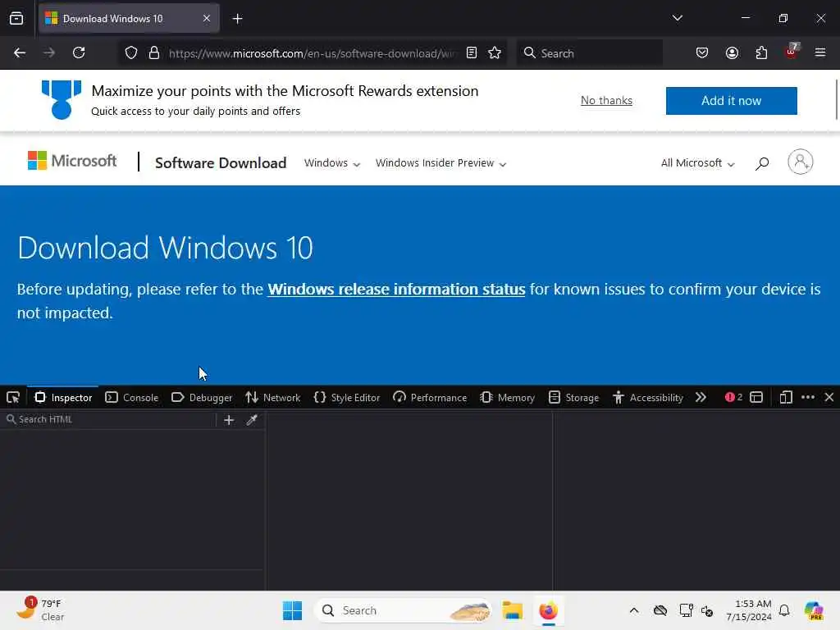840x630 pixels.
Task: Show hidden system tray icons chevron
Action: tap(634, 610)
